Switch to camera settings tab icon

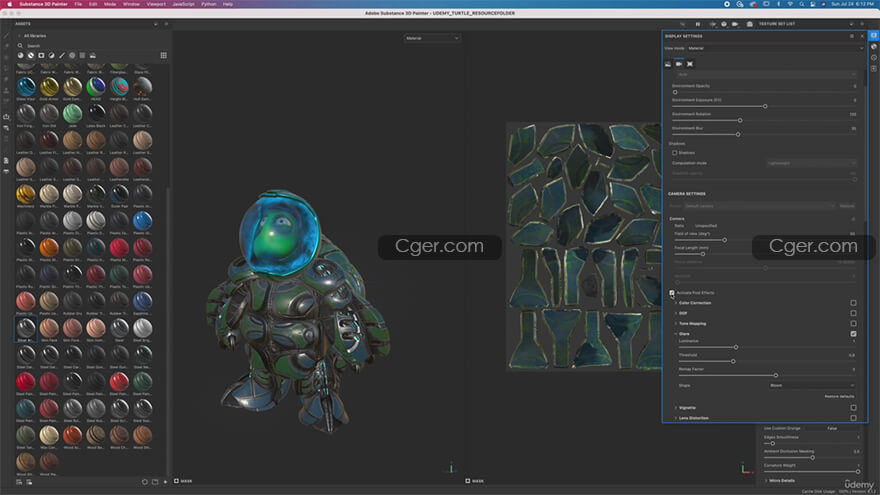tap(679, 64)
